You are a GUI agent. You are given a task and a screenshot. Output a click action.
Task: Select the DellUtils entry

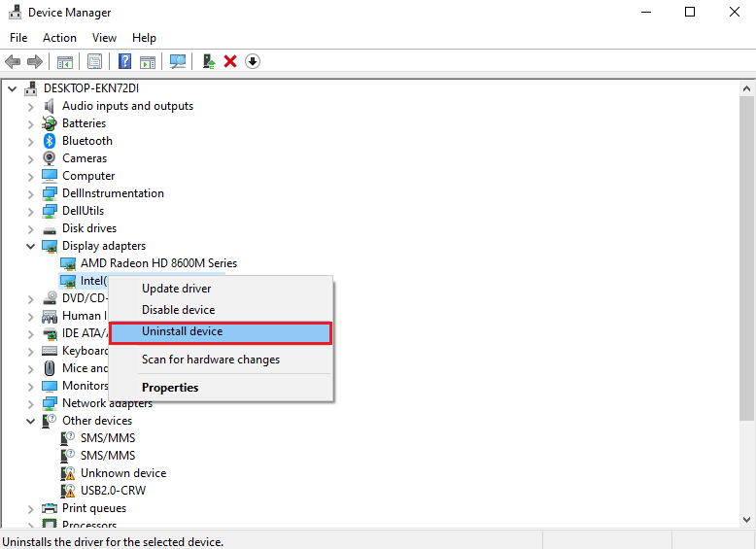[x=83, y=211]
